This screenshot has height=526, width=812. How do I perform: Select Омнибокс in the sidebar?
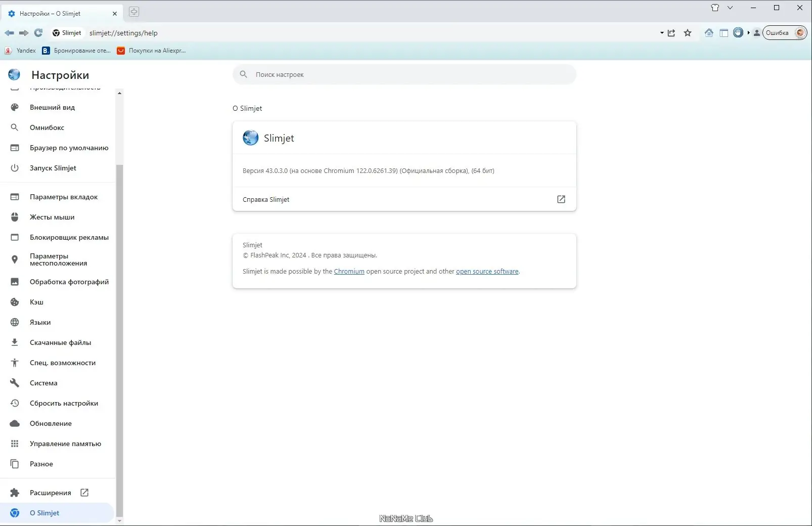pos(58,127)
